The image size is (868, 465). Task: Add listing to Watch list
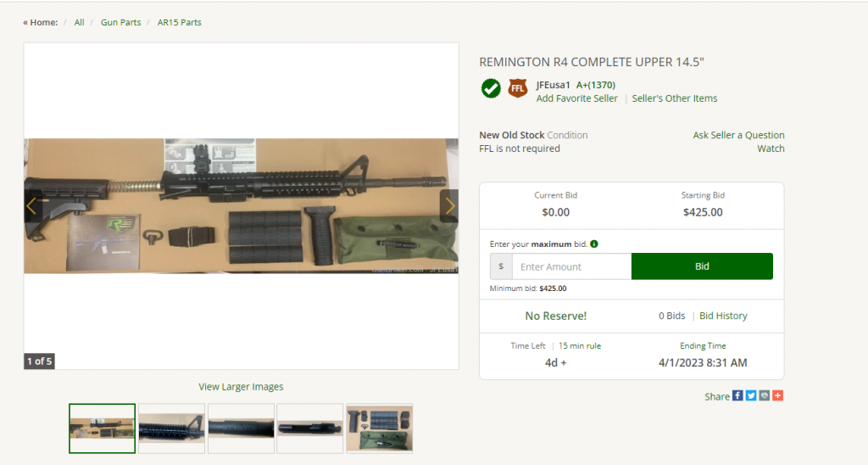pos(771,148)
